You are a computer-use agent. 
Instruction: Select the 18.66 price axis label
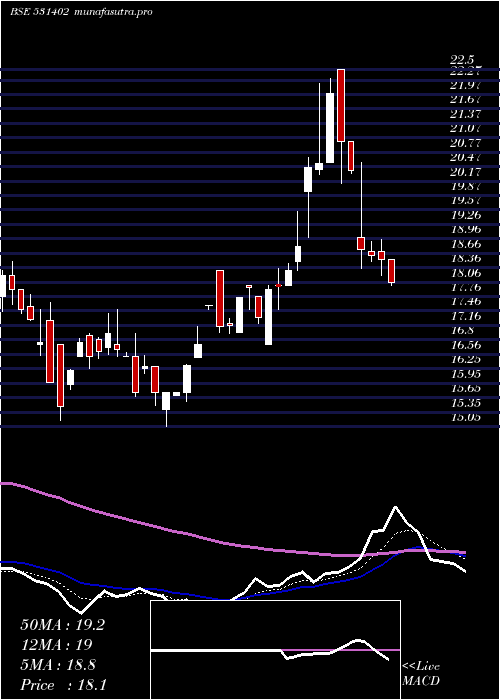tap(466, 244)
